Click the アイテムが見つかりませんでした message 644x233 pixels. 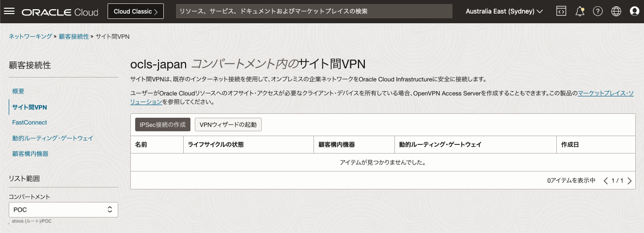(383, 162)
